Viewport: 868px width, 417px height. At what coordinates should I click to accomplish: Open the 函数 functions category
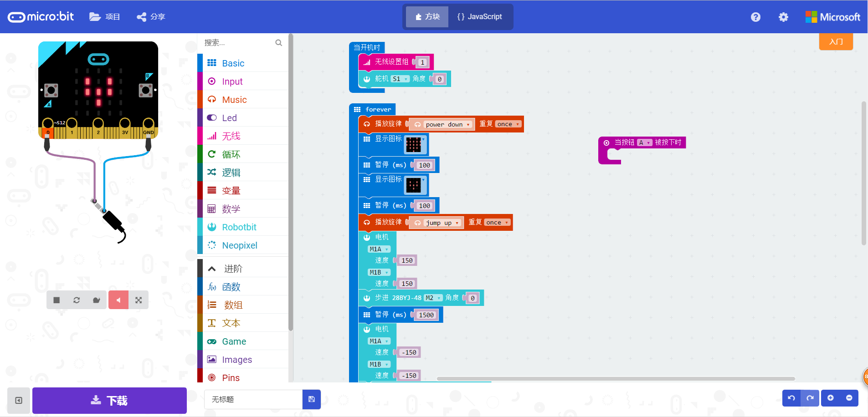click(243, 287)
